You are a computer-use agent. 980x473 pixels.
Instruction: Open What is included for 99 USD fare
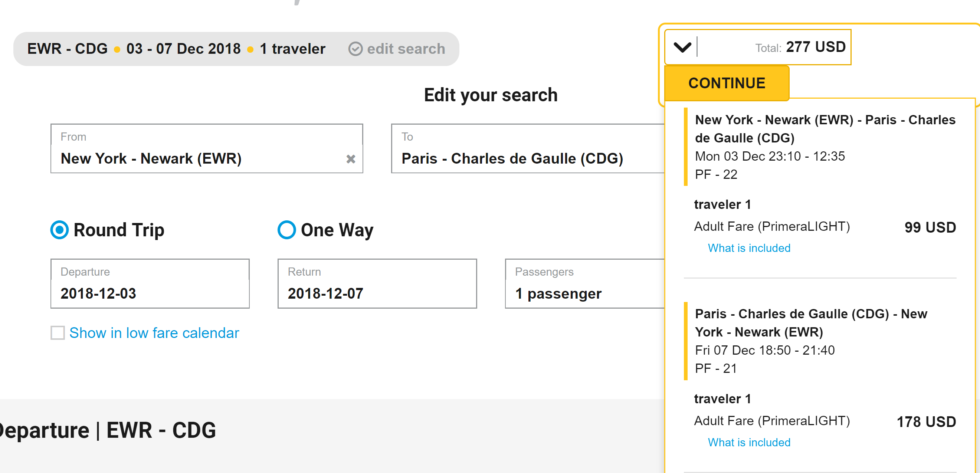(749, 248)
